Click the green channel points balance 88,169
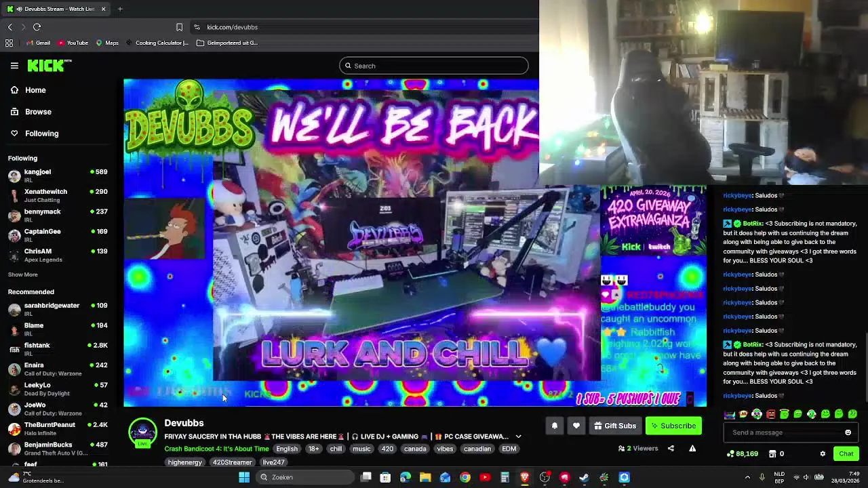Screen dimensions: 868x488 (742, 453)
